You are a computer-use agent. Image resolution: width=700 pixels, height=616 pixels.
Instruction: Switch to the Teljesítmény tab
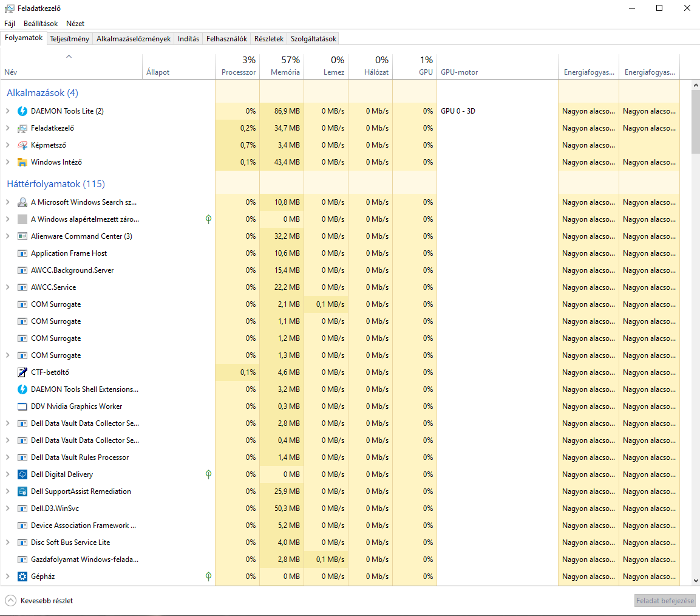click(69, 39)
